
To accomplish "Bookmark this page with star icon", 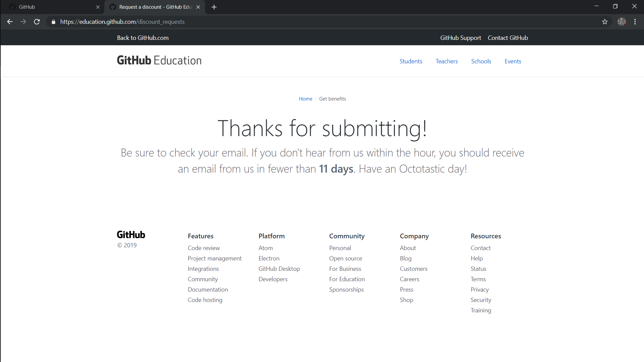I will point(604,22).
